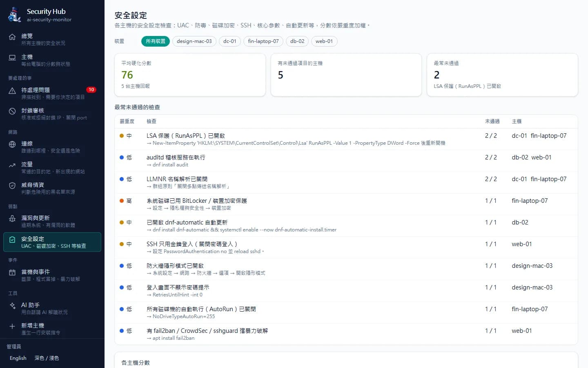Open 待處理問題 pending issues
The image size is (588, 368).
coord(52,93)
